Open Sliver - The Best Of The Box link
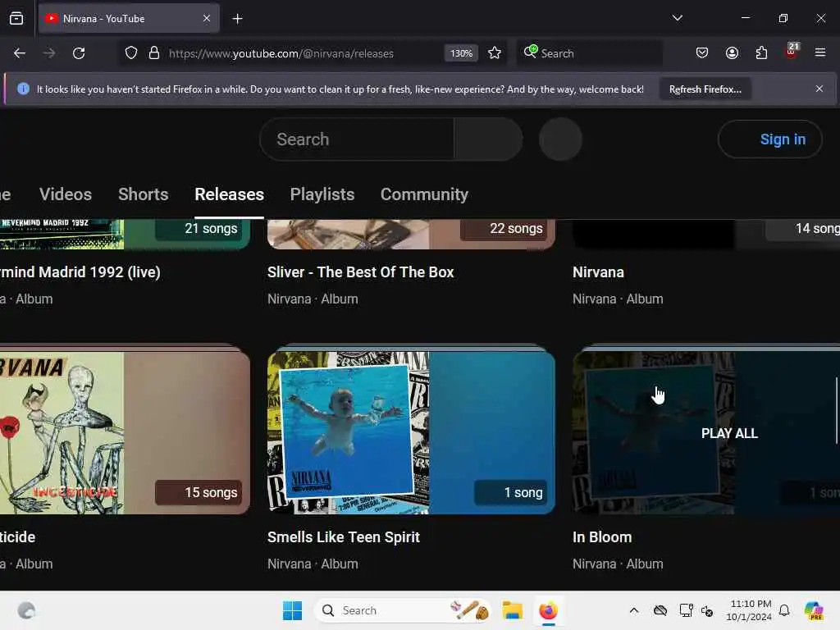This screenshot has width=840, height=630. click(361, 272)
